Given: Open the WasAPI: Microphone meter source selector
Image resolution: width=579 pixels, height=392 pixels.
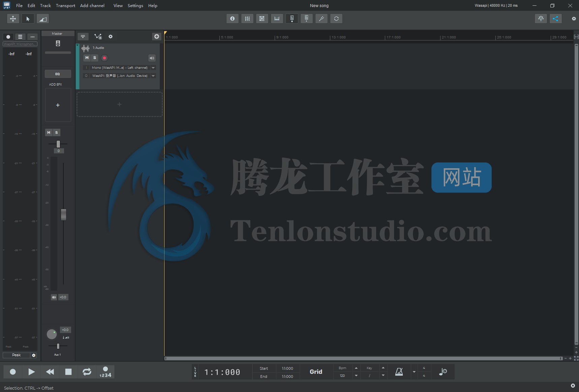Looking at the screenshot, I should pos(20,44).
